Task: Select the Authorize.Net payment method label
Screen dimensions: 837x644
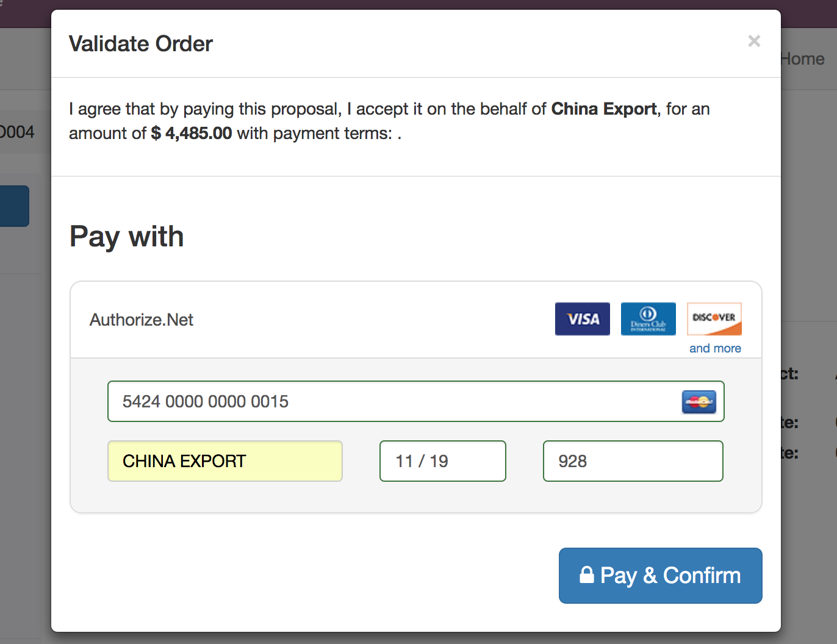Action: pyautogui.click(x=142, y=320)
